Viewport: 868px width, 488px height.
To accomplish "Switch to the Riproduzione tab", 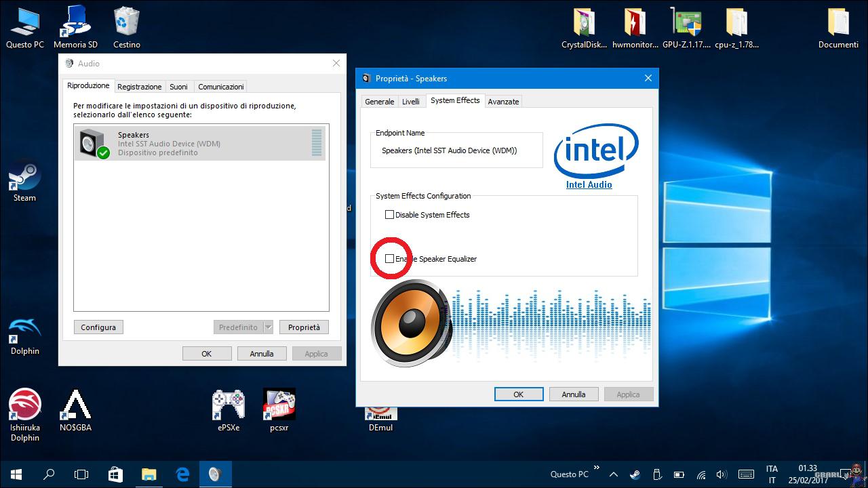I will [x=88, y=85].
